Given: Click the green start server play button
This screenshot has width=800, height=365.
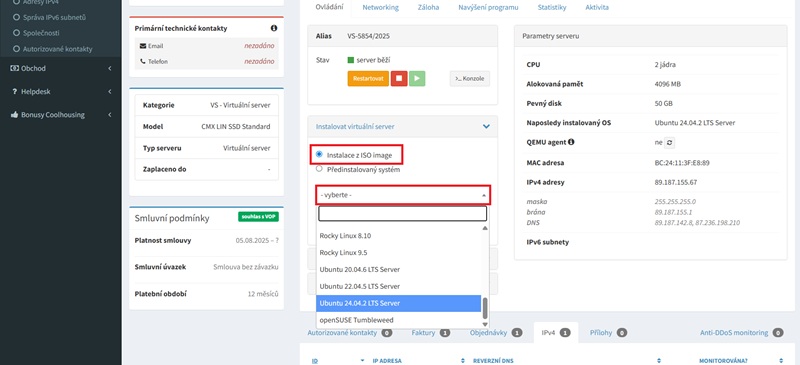Looking at the screenshot, I should (x=417, y=79).
